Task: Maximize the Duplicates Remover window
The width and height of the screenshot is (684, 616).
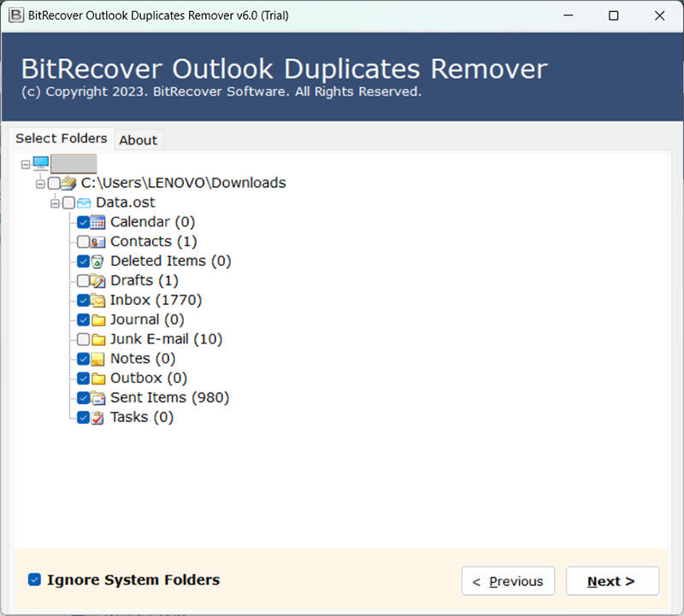Action: [x=613, y=15]
